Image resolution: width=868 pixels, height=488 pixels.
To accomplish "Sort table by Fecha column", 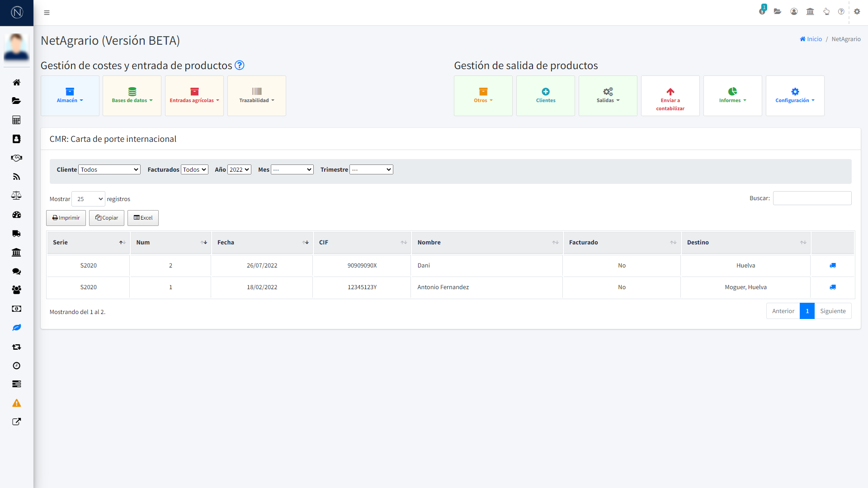I will (x=262, y=243).
